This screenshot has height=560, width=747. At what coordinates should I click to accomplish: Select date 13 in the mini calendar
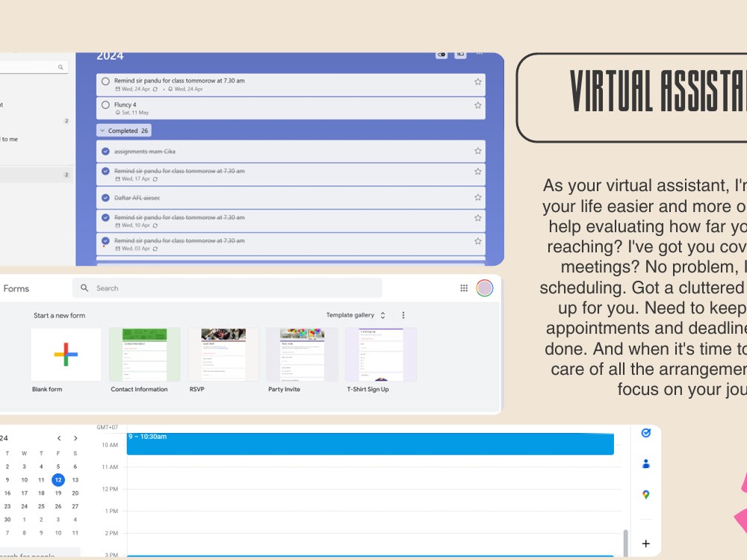(75, 480)
